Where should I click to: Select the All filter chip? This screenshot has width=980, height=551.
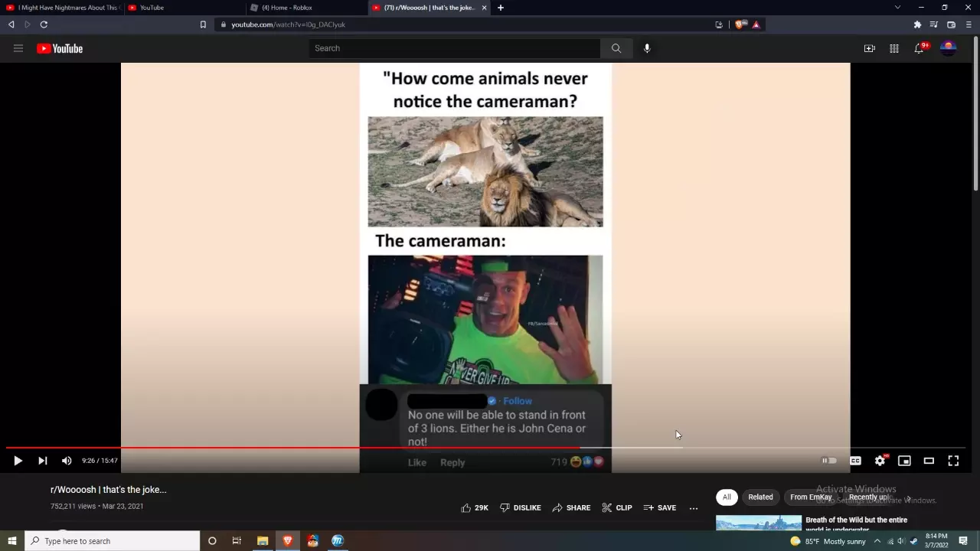(727, 497)
